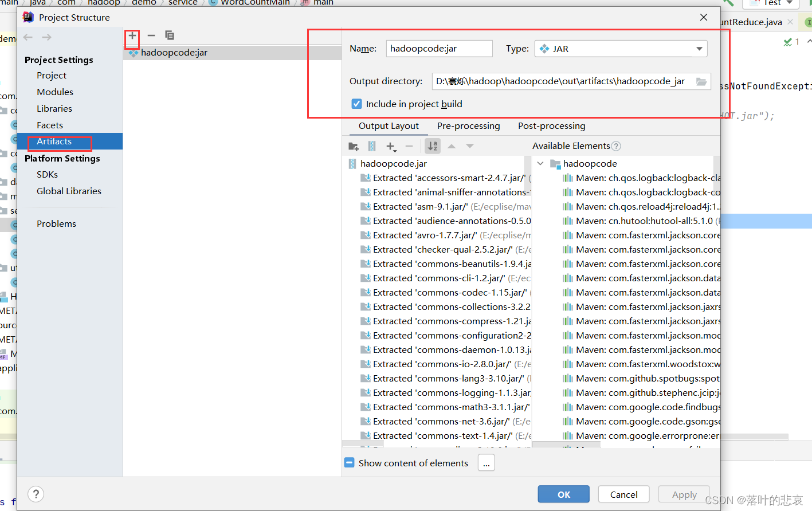Edit the Output directory path field
Image resolution: width=812 pixels, height=511 pixels.
563,81
